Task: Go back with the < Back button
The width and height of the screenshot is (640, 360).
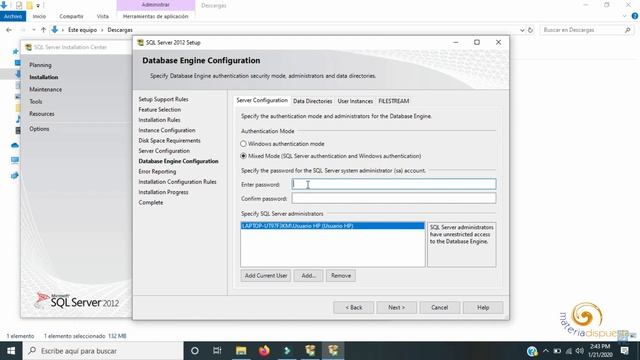Action: pos(353,307)
